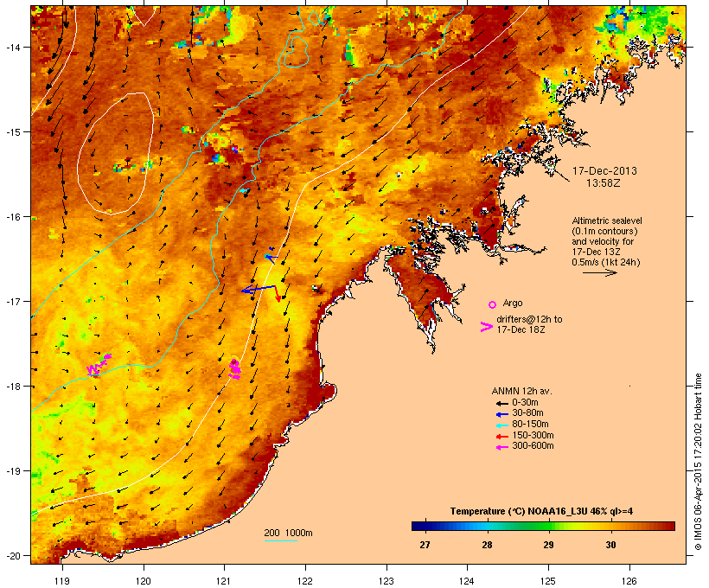Click the Argo legend label
The width and height of the screenshot is (709, 588).
513,303
